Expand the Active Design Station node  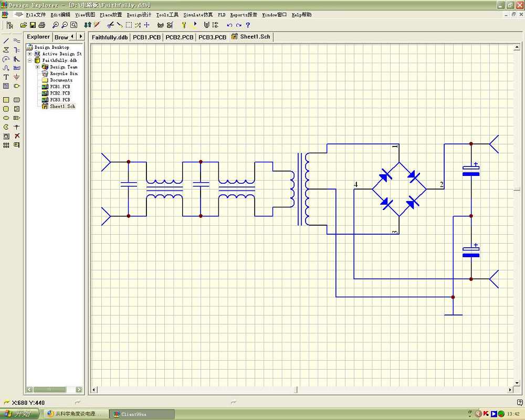tap(30, 54)
